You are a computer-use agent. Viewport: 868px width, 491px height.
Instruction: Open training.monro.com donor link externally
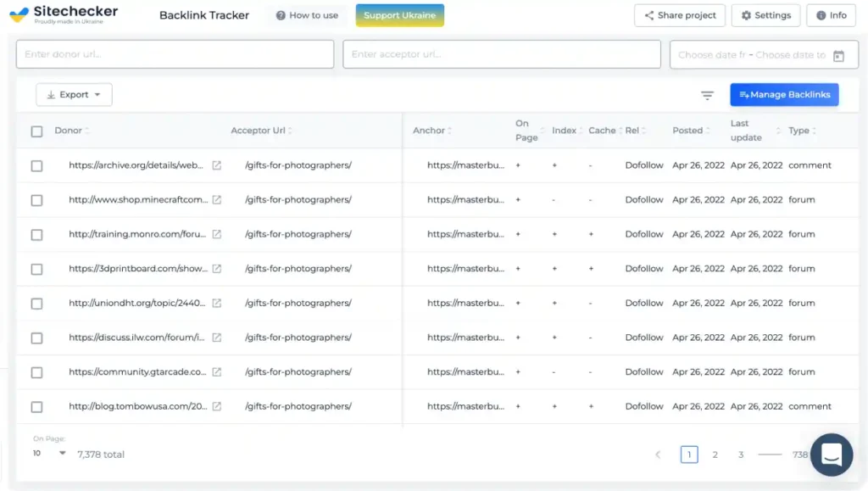click(x=217, y=234)
